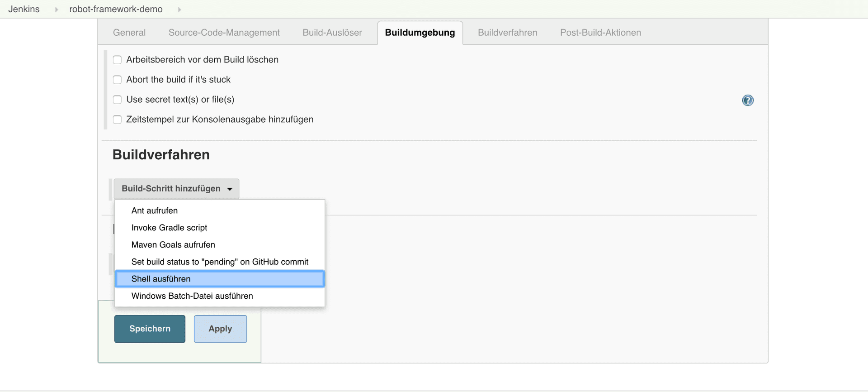Click the Speichern button
Viewport: 868px width, 392px height.
click(150, 329)
